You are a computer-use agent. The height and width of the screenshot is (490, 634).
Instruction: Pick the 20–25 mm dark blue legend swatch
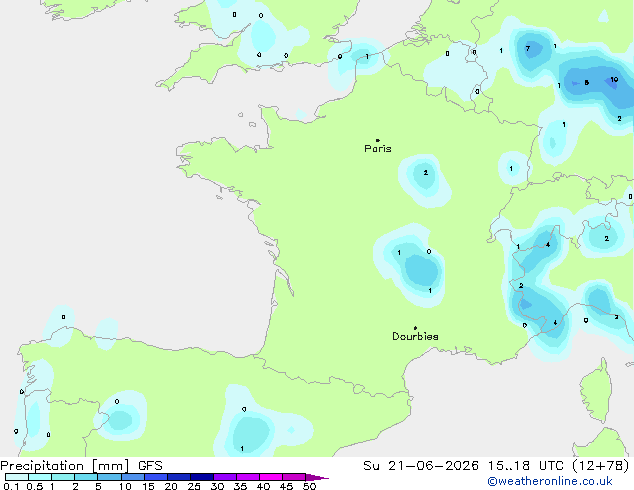179,477
